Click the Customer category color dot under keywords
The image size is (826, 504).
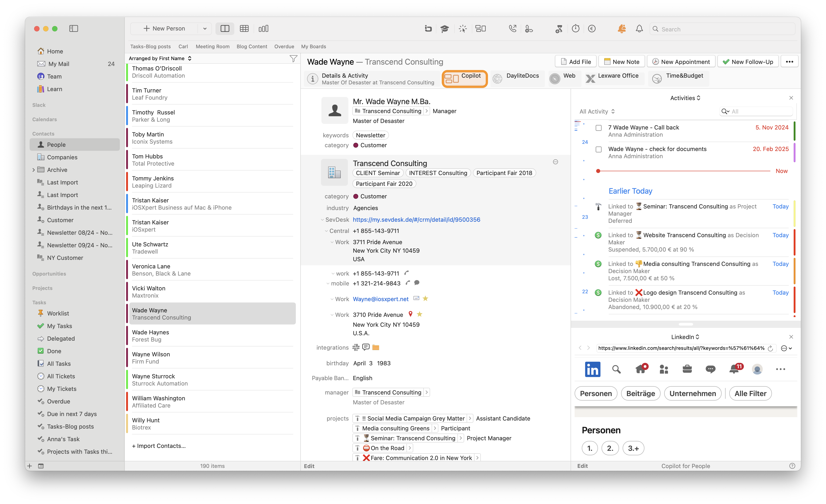[x=356, y=145]
